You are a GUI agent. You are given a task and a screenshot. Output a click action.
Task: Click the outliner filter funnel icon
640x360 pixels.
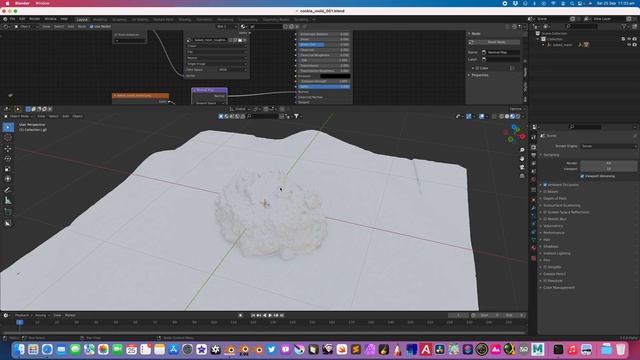tap(624, 26)
